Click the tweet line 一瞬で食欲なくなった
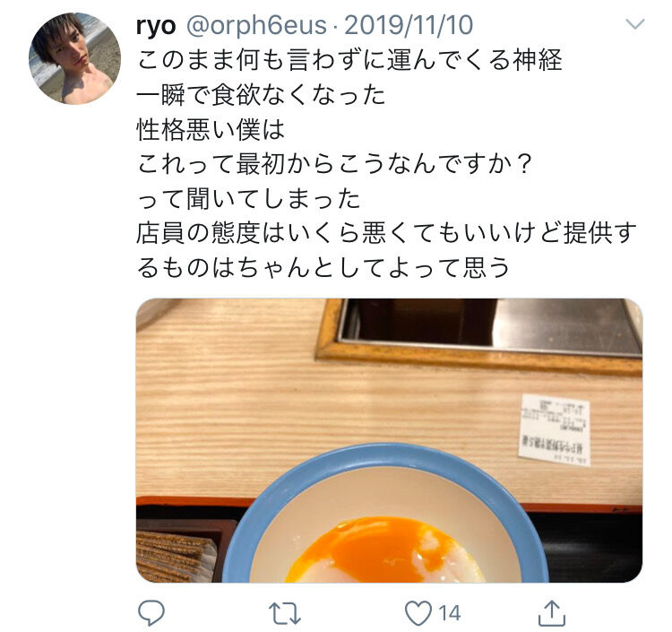Viewport: 672px width, 632px height. (x=261, y=94)
